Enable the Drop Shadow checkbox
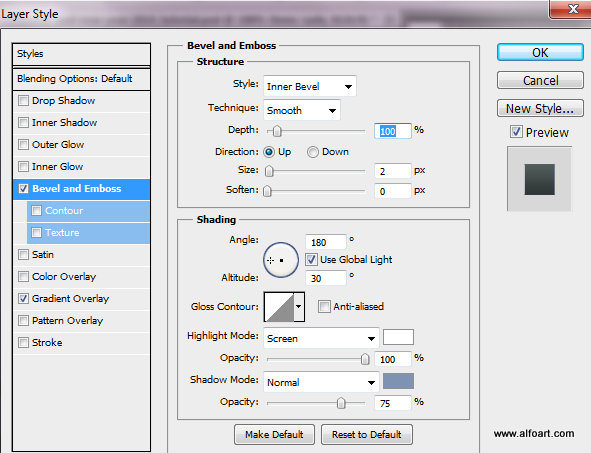591x453 pixels. point(23,101)
